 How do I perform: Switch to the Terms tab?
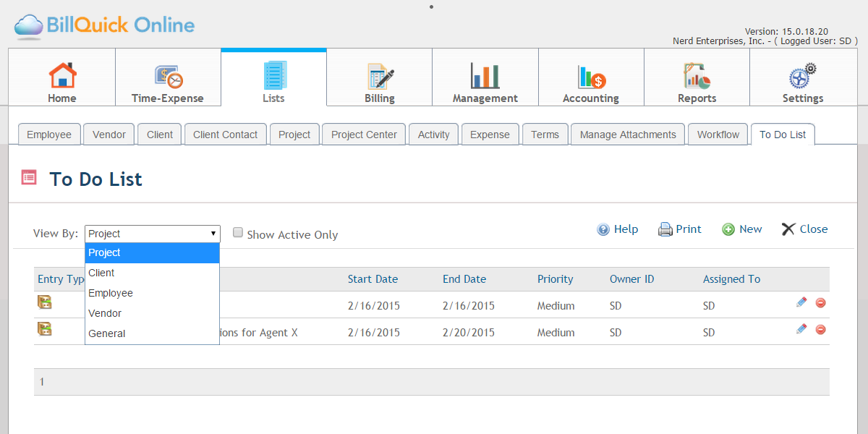pyautogui.click(x=545, y=135)
